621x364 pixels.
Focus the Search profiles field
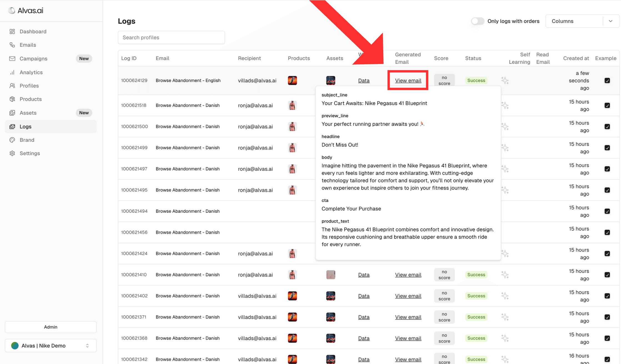171,37
